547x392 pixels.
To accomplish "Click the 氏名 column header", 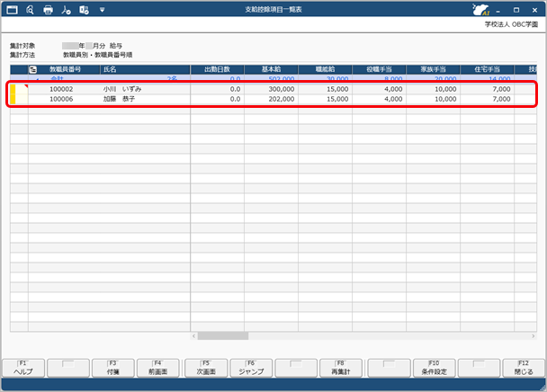I will 144,68.
